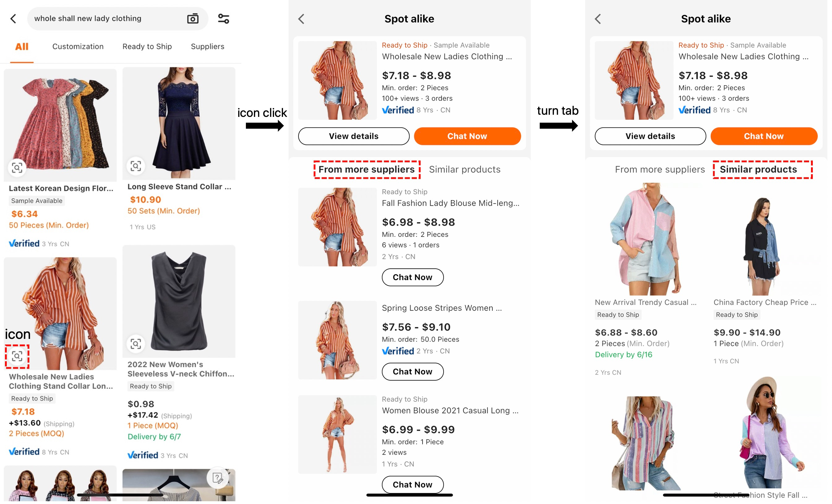The height and width of the screenshot is (504, 832).
Task: Chat Now for Spring Loose Stripes Women
Action: pyautogui.click(x=412, y=371)
